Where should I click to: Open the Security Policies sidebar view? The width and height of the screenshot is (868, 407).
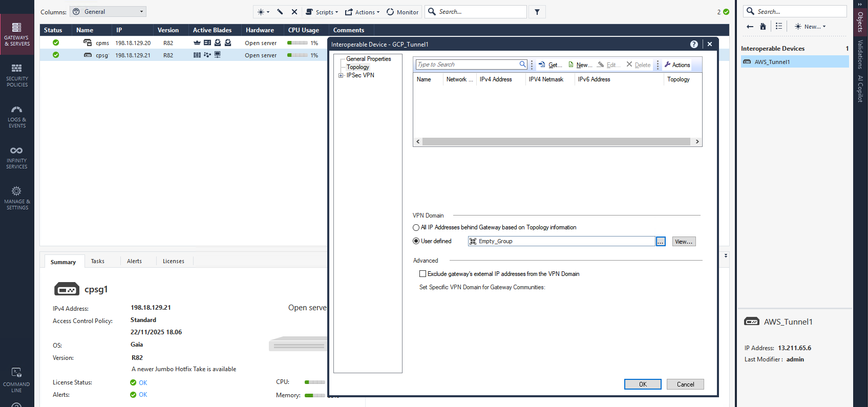point(17,75)
